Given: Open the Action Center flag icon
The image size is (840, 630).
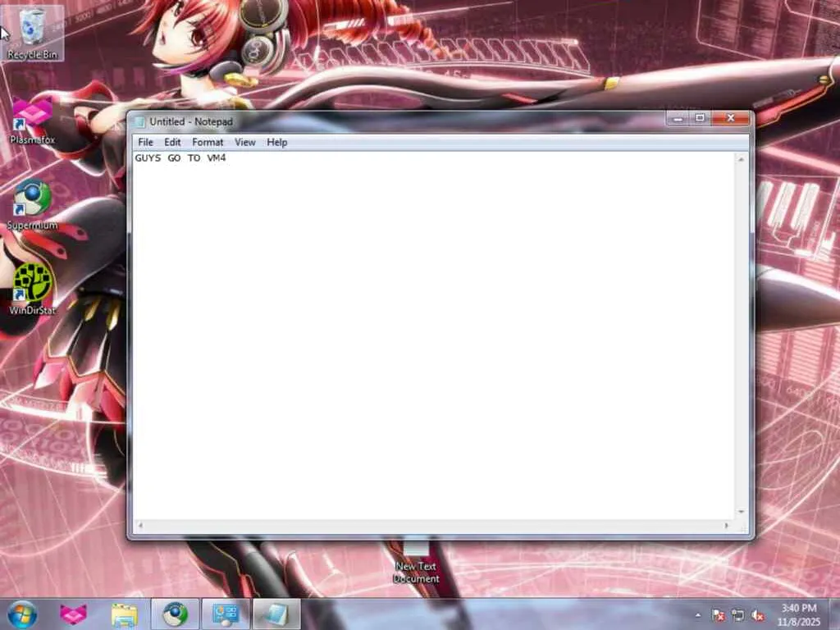Looking at the screenshot, I should [x=719, y=615].
